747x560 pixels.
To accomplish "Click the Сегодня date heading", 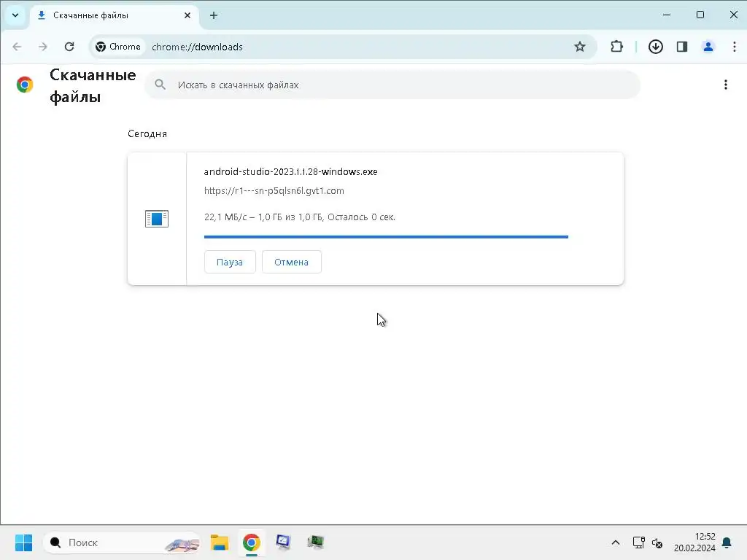I will point(147,134).
